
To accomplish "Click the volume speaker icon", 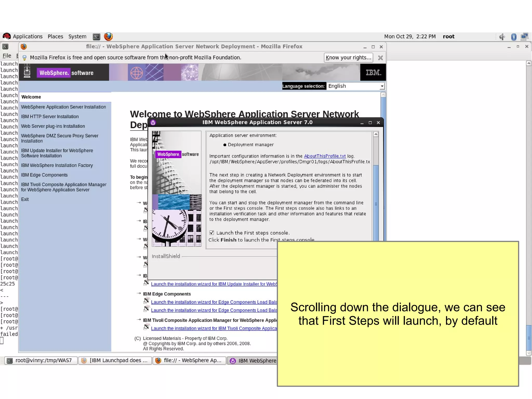I will (x=502, y=37).
